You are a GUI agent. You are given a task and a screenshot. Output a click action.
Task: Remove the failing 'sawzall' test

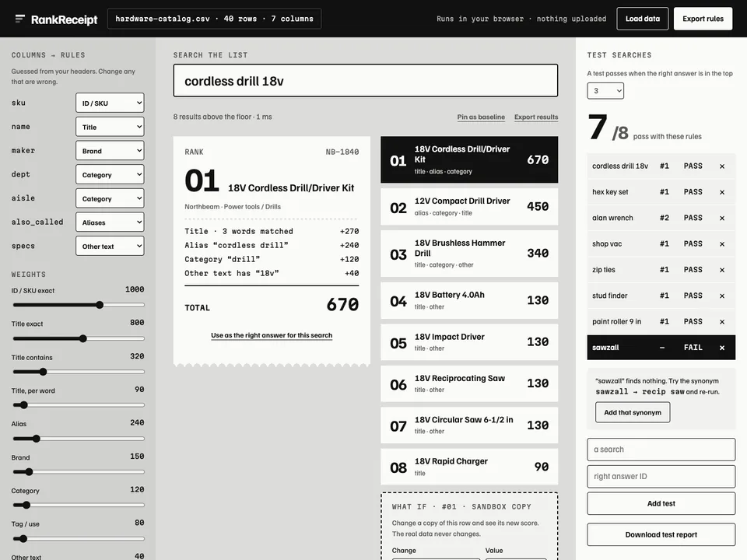pyautogui.click(x=722, y=348)
